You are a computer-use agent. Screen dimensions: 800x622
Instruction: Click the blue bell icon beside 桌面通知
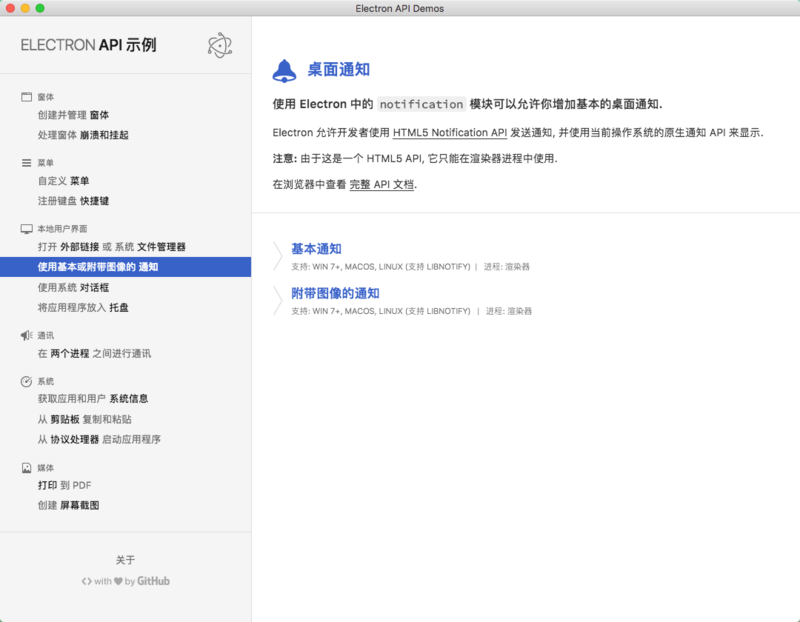pyautogui.click(x=284, y=71)
